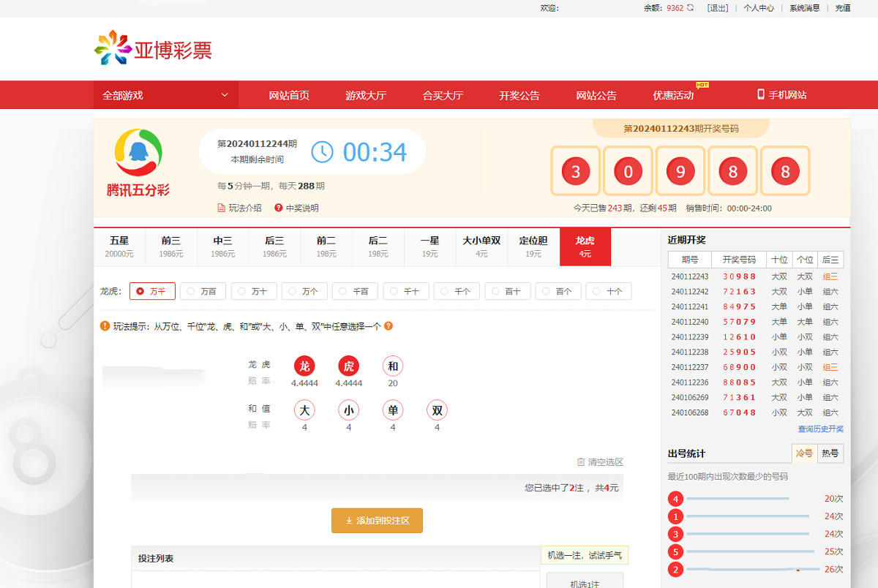The width and height of the screenshot is (878, 588).
Task: Select the 万十 radio option
Action: click(x=254, y=291)
